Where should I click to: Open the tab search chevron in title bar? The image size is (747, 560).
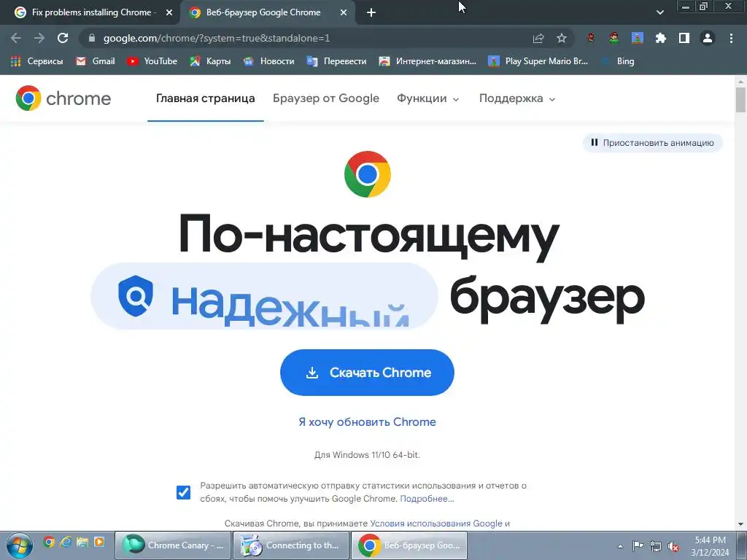[659, 12]
